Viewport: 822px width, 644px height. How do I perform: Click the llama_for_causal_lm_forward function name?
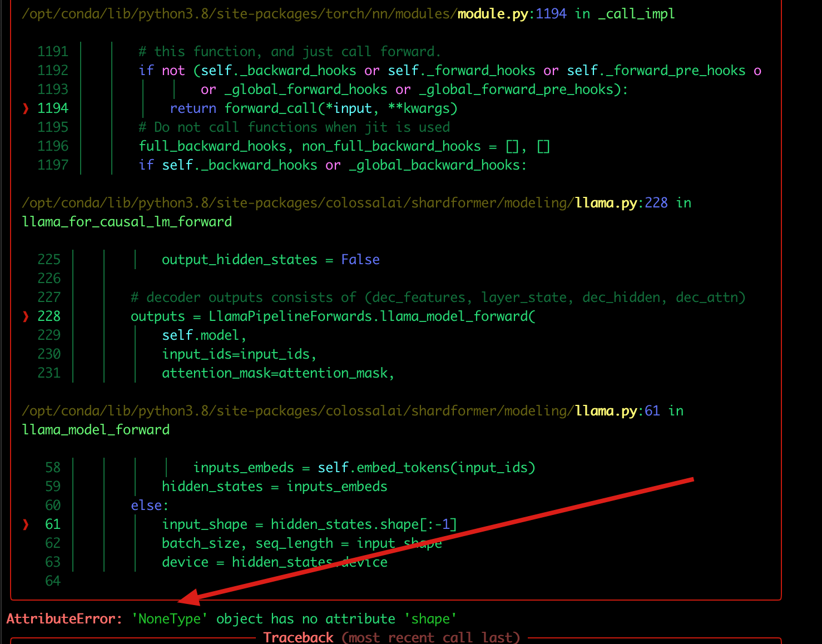point(127,221)
